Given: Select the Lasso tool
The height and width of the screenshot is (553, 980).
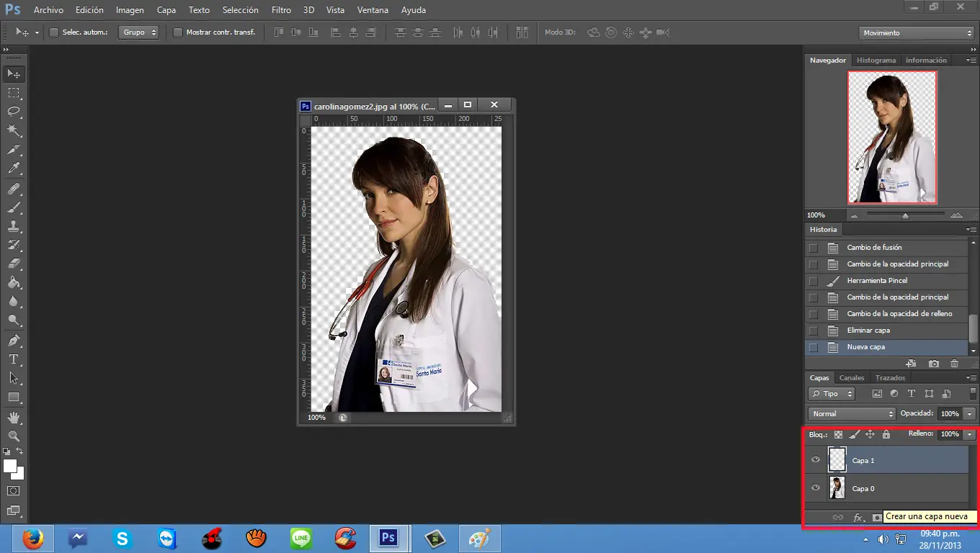Looking at the screenshot, I should (x=14, y=112).
